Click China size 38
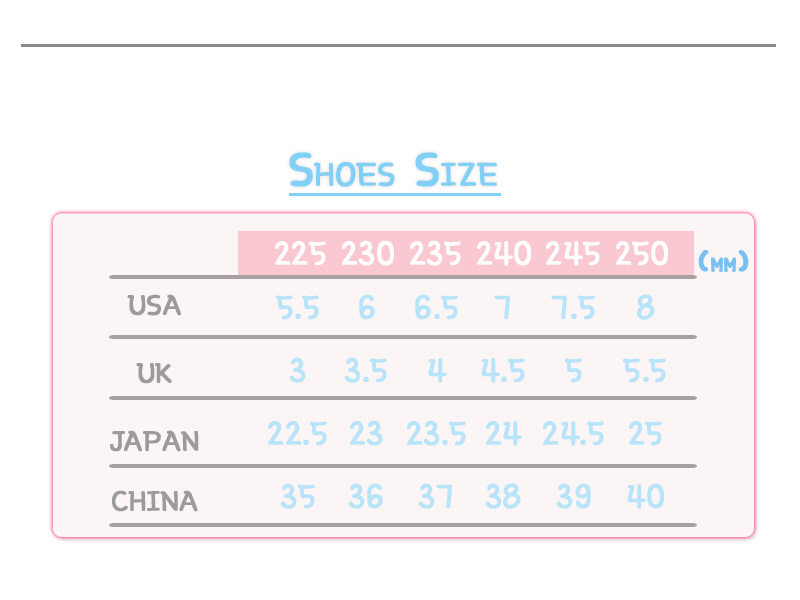800x600 pixels. 503,496
